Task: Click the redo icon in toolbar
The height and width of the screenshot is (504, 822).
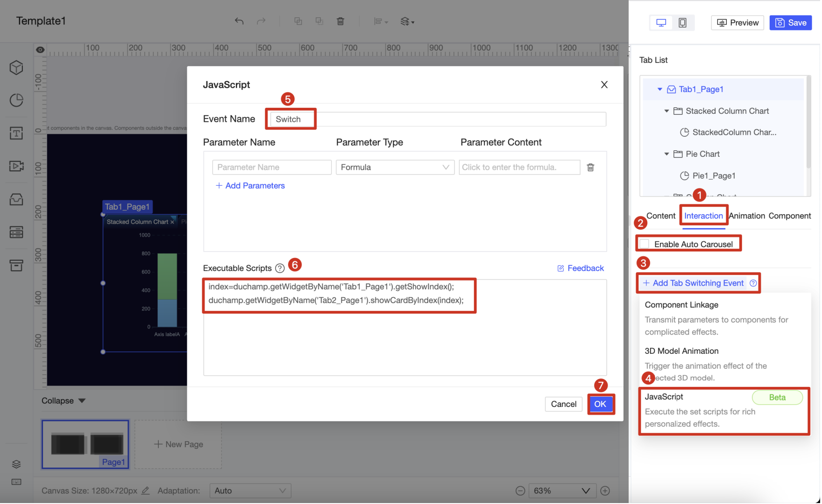Action: coord(261,21)
